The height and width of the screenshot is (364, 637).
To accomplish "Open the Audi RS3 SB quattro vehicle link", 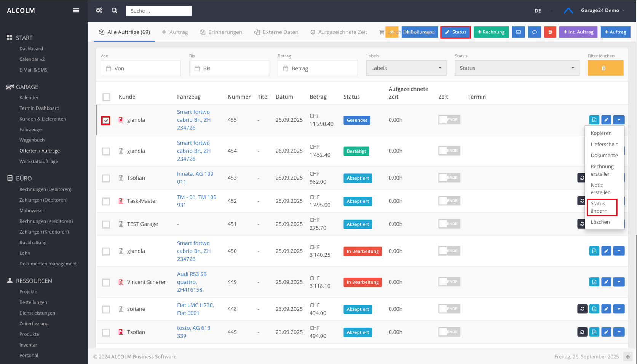I will (192, 282).
